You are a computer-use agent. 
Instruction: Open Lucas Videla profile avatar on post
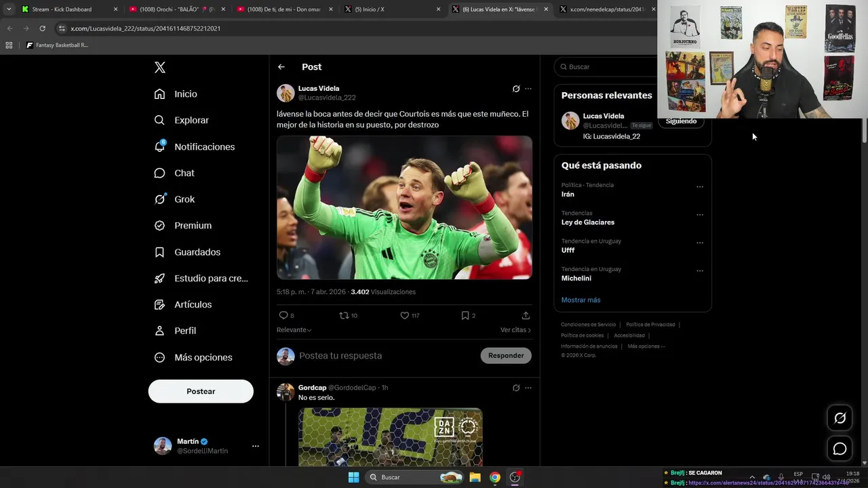(285, 93)
